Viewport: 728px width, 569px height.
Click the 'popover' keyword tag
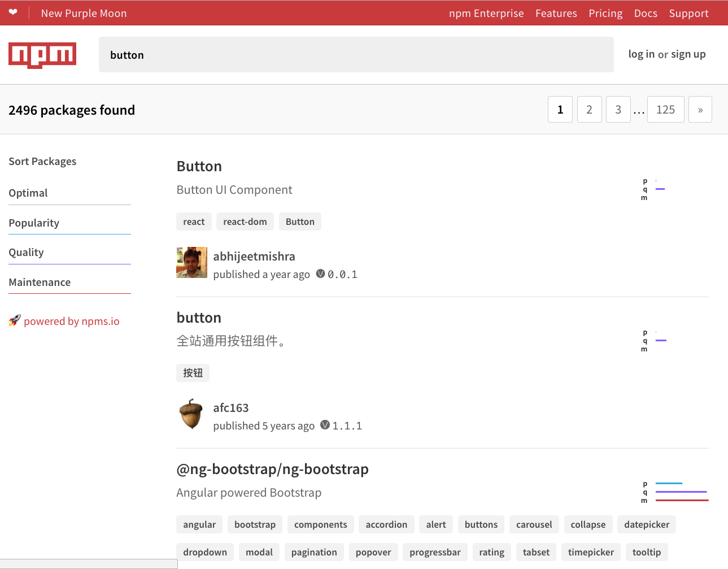tap(373, 552)
